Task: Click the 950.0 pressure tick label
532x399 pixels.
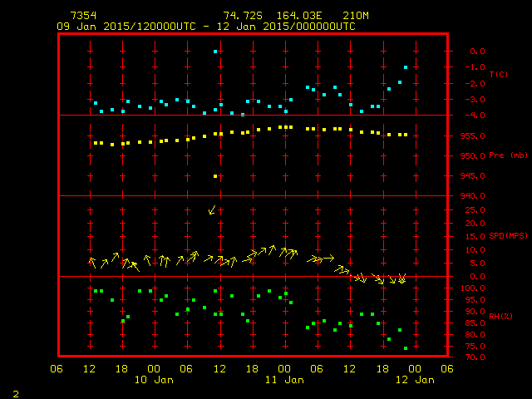Action: (x=473, y=156)
